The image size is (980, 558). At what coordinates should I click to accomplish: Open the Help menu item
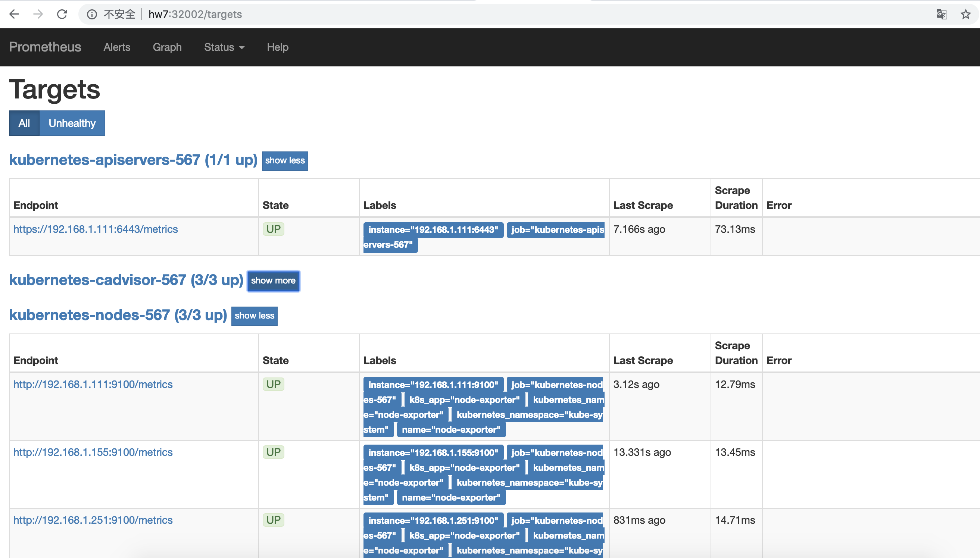(278, 47)
